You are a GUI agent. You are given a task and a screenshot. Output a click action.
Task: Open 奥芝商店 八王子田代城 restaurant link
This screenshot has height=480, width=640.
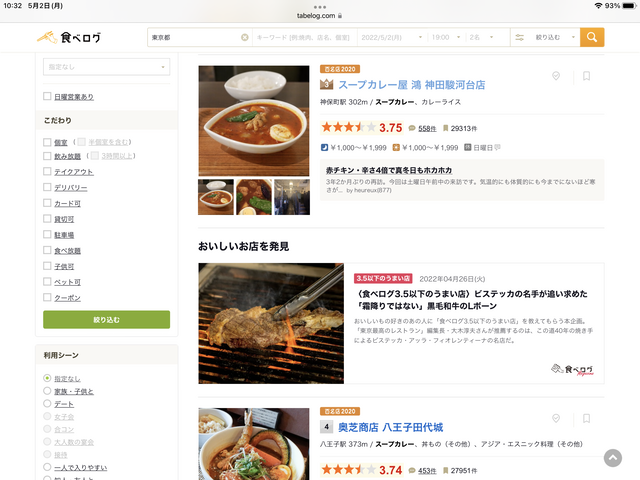(x=391, y=427)
